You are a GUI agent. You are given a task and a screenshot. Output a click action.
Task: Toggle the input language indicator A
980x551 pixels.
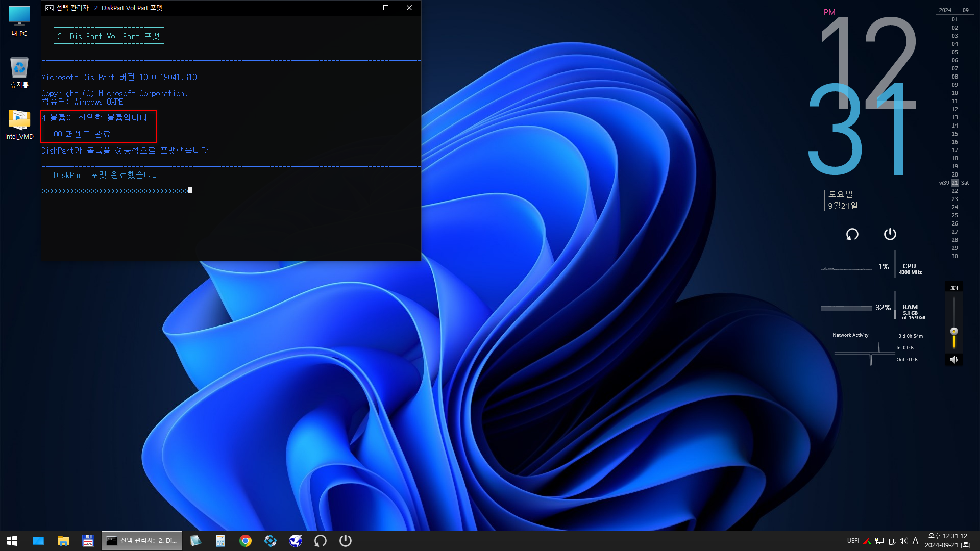[x=915, y=541]
